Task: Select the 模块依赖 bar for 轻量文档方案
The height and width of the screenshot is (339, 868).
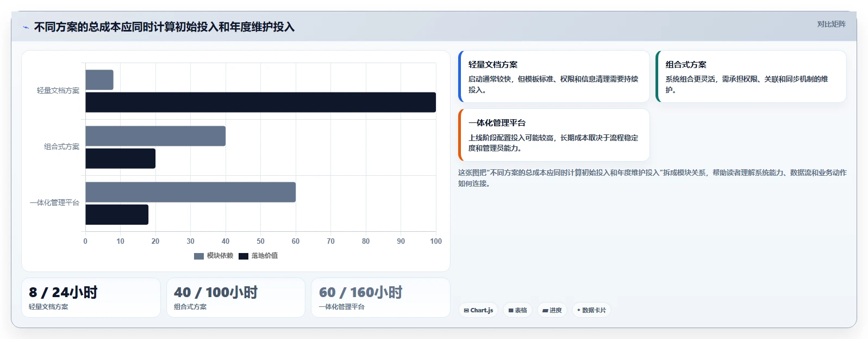Action: coord(99,80)
